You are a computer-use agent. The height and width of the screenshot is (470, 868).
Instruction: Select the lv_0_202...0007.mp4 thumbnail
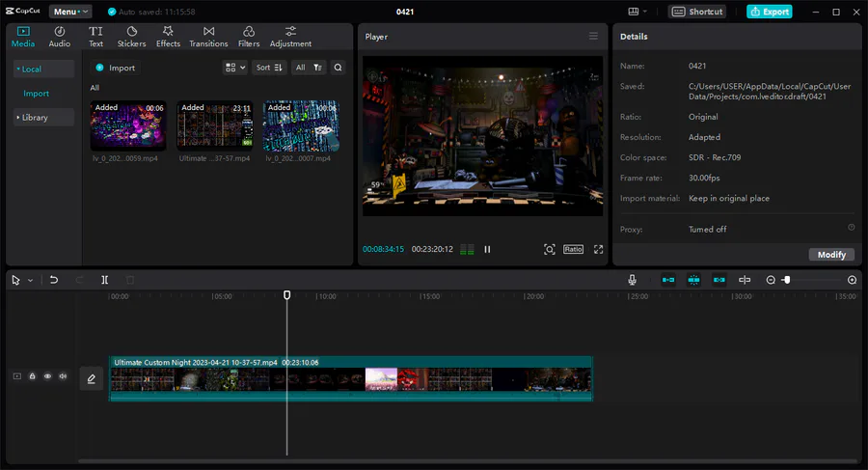coord(301,125)
